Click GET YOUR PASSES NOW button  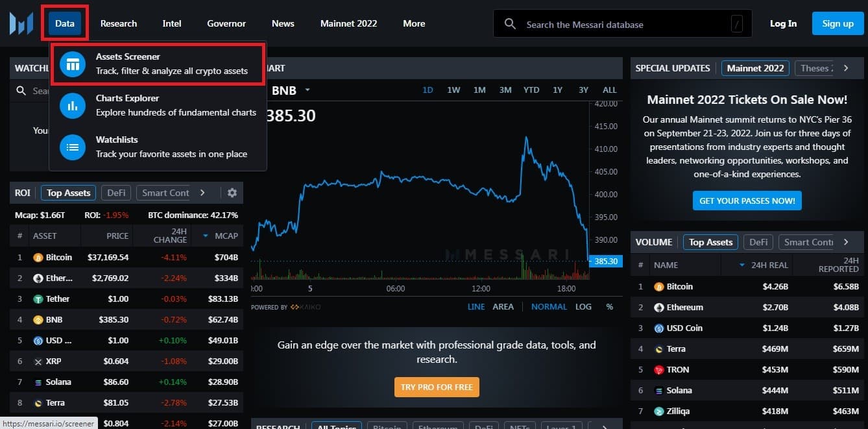[747, 201]
